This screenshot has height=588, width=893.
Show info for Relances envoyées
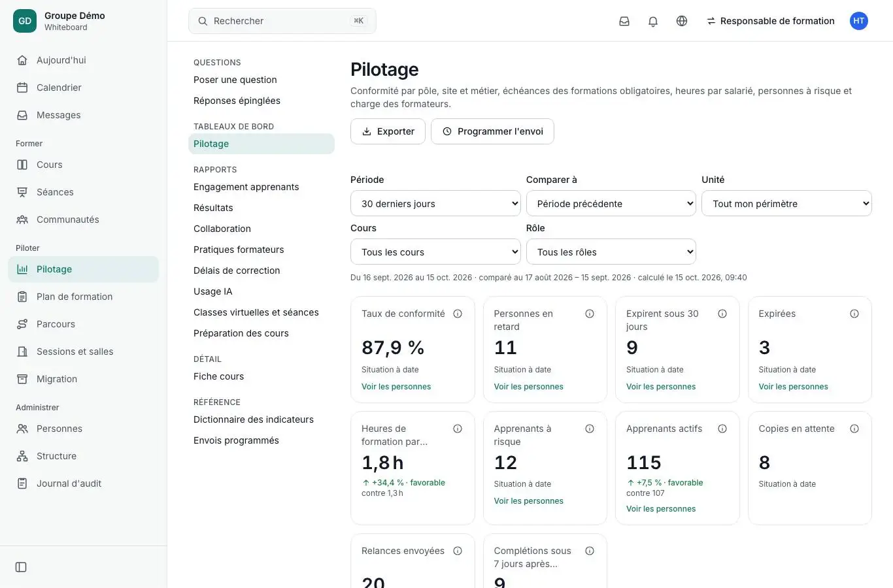click(x=458, y=551)
